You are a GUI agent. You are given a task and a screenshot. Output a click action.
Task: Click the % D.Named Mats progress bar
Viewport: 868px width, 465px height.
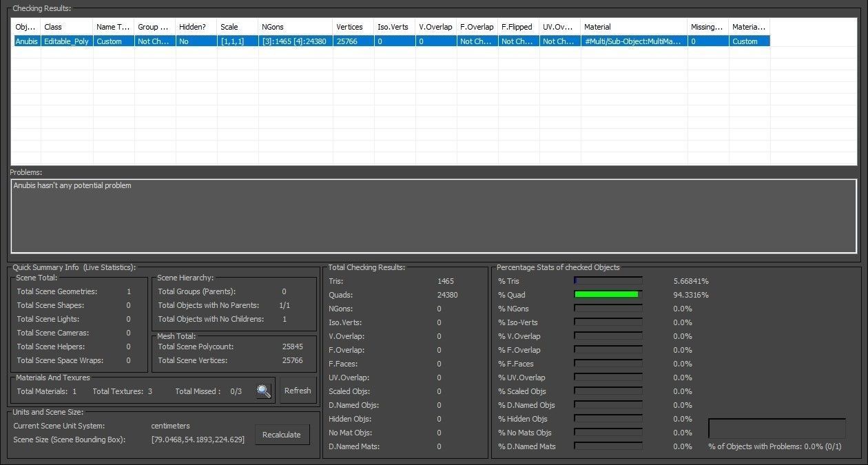click(x=608, y=446)
